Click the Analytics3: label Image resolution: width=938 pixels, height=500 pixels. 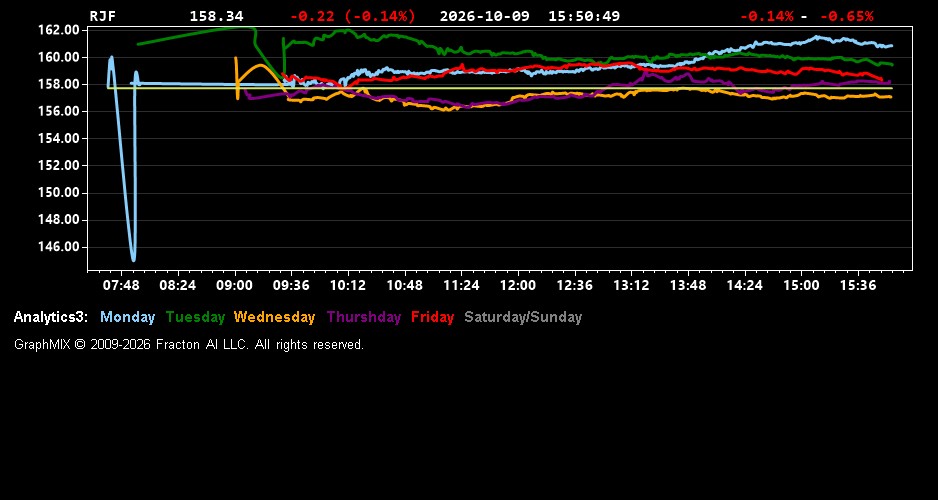tap(51, 317)
